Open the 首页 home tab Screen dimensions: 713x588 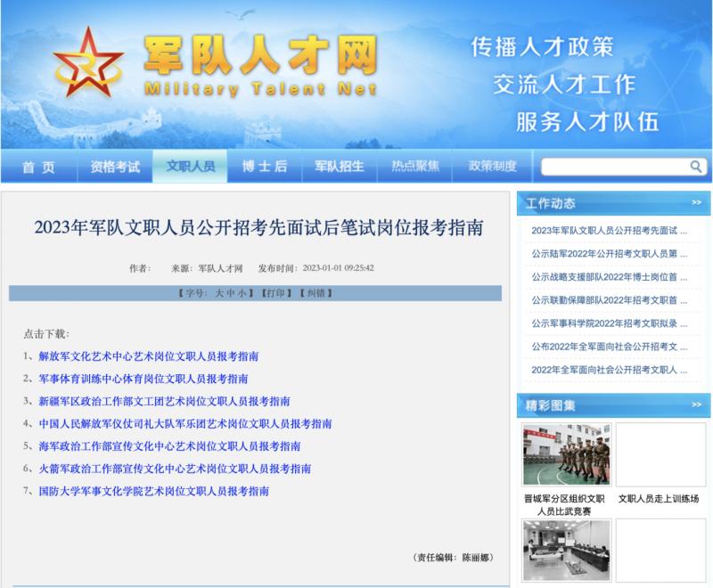click(38, 167)
